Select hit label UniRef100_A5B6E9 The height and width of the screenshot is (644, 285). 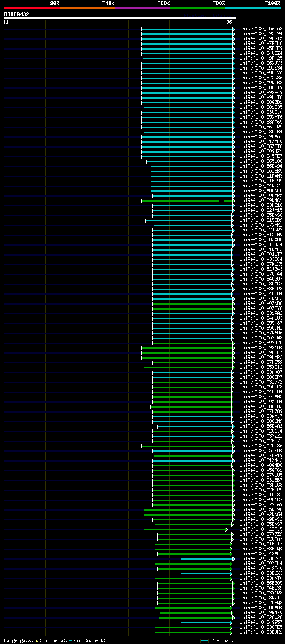[261, 49]
